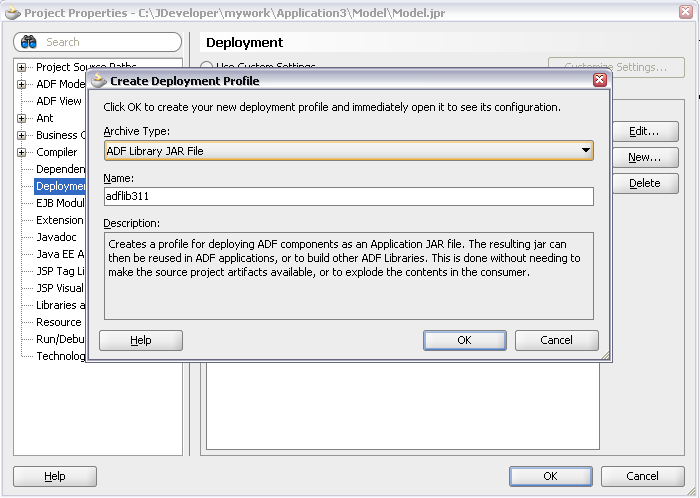Click the New... deployment profile button

click(x=644, y=157)
